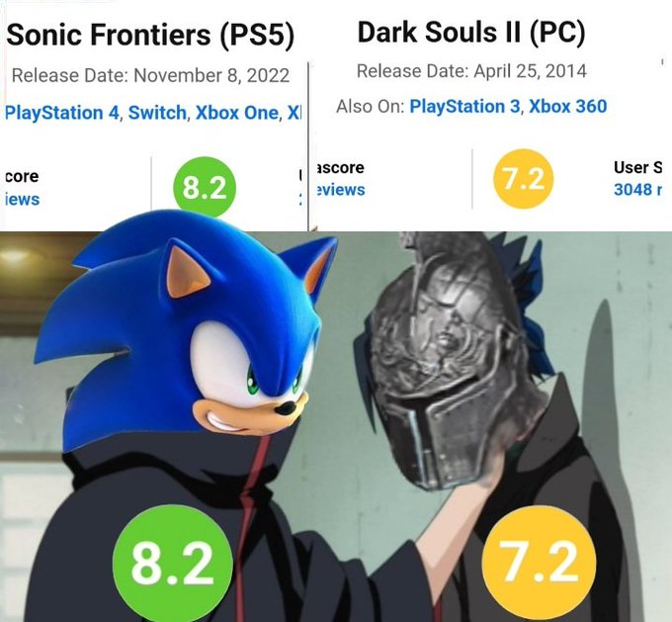
Task: Open the 3048 user ratings link
Action: (x=637, y=189)
